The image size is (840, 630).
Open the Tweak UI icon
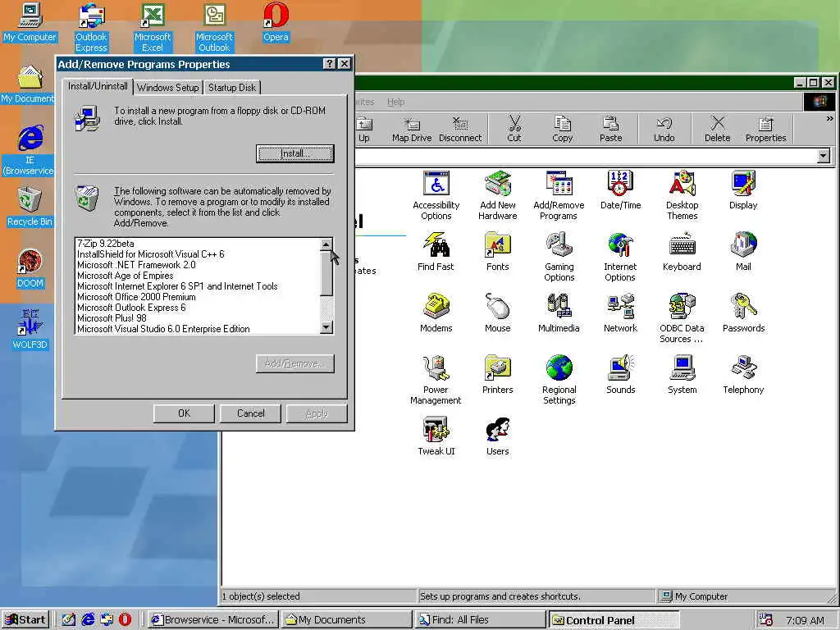[x=436, y=436]
